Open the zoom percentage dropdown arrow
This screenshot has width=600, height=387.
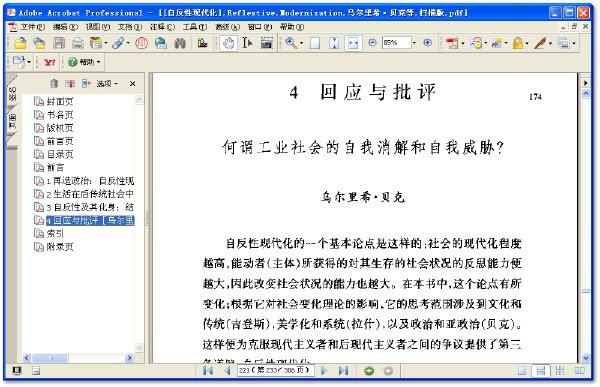click(x=414, y=43)
